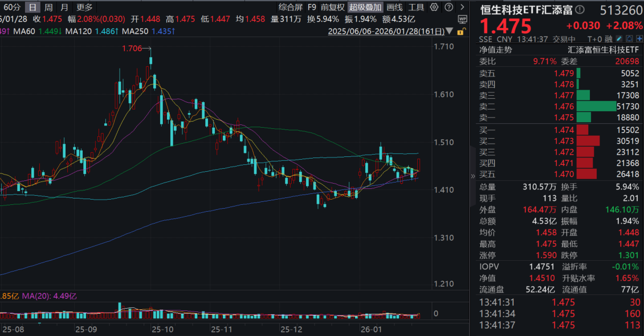Click the info icon beside ETF name

(580, 10)
